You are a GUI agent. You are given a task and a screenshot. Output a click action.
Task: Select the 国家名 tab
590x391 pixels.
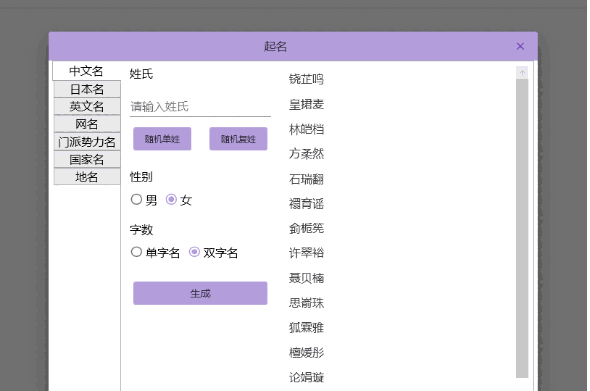pos(87,160)
